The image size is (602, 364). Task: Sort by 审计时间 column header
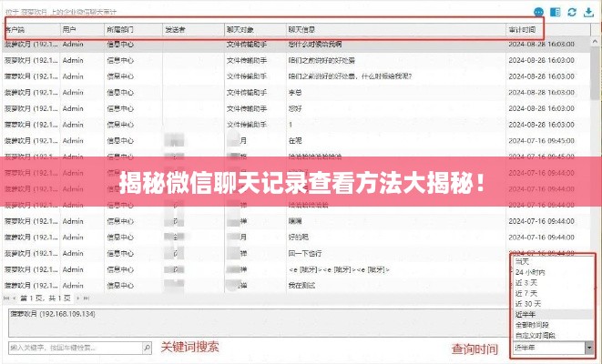[548, 29]
